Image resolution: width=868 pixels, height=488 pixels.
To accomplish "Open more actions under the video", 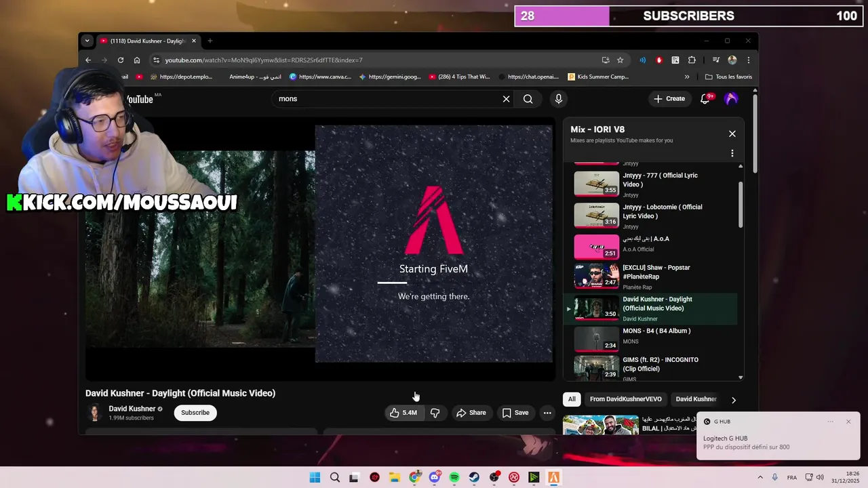I will point(547,413).
